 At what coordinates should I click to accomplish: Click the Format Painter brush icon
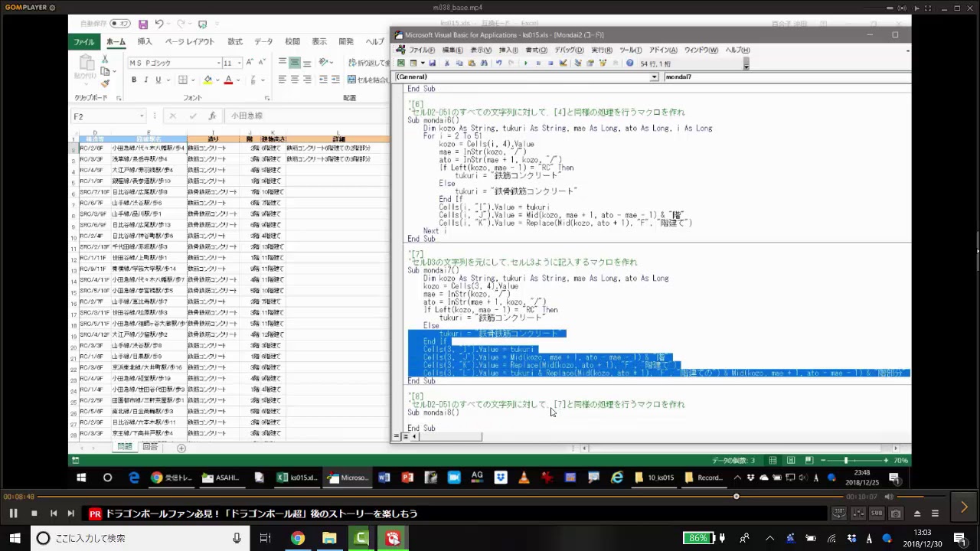point(105,83)
